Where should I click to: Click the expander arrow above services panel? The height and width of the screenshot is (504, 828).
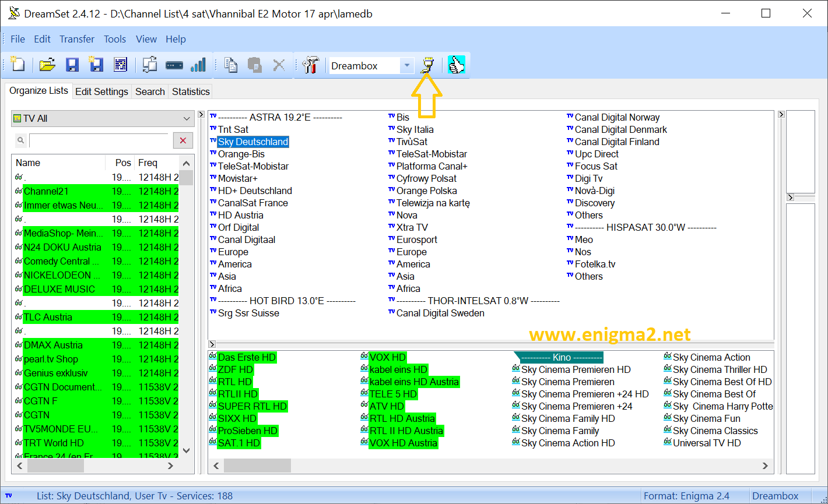[x=212, y=344]
